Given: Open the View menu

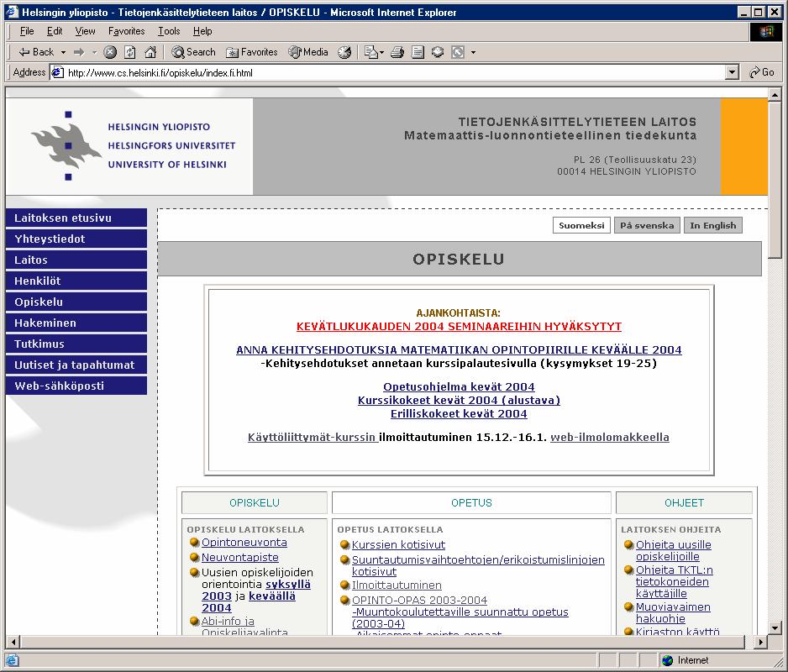Looking at the screenshot, I should pyautogui.click(x=85, y=31).
